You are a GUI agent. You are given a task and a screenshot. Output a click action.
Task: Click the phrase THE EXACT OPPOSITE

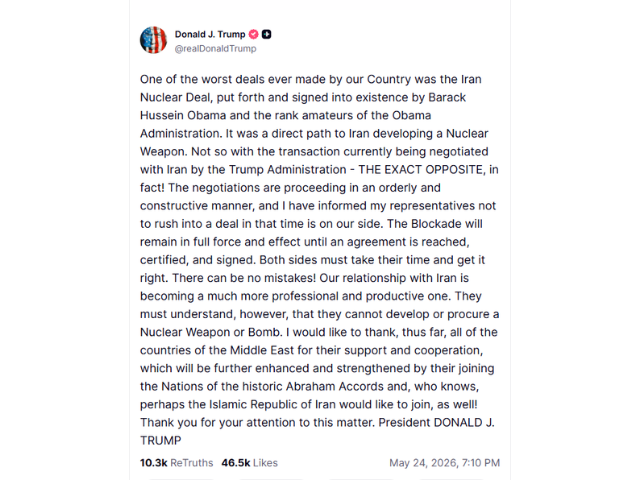coord(420,169)
